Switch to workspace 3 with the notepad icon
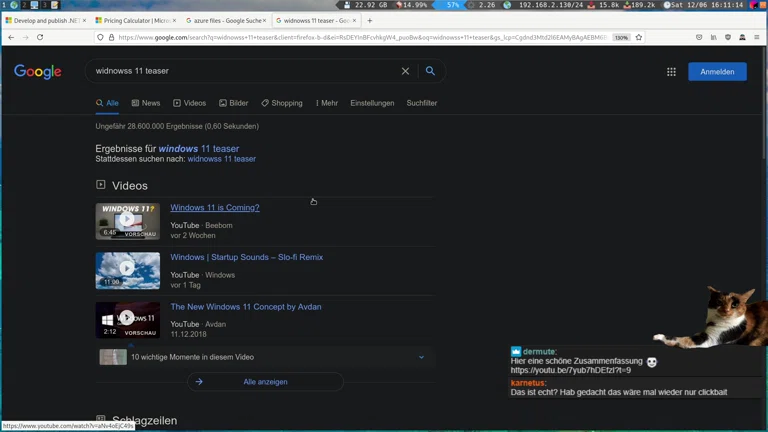Image resolution: width=768 pixels, height=432 pixels. pos(54,5)
